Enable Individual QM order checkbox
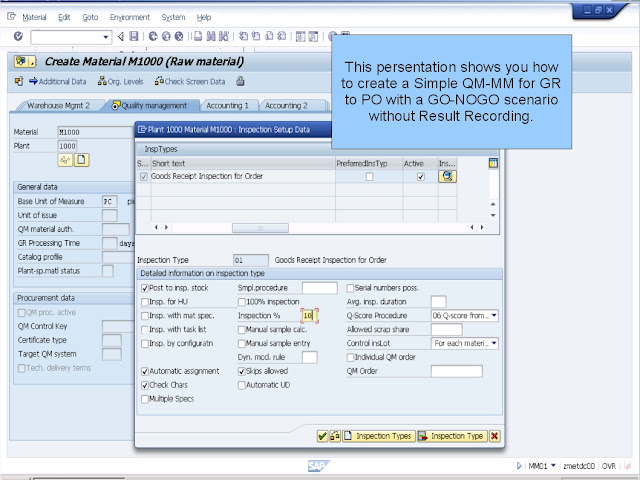Screen dimensions: 640x480 click(350, 358)
